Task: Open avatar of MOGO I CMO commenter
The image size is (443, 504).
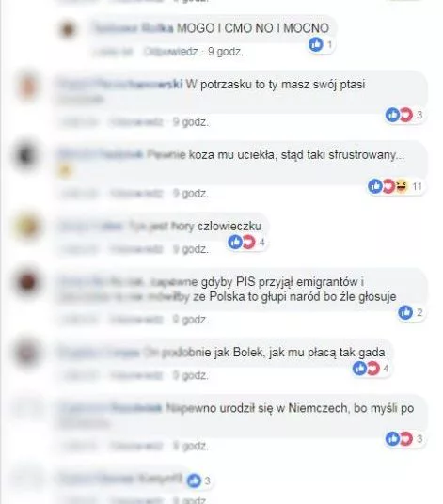Action: click(68, 29)
